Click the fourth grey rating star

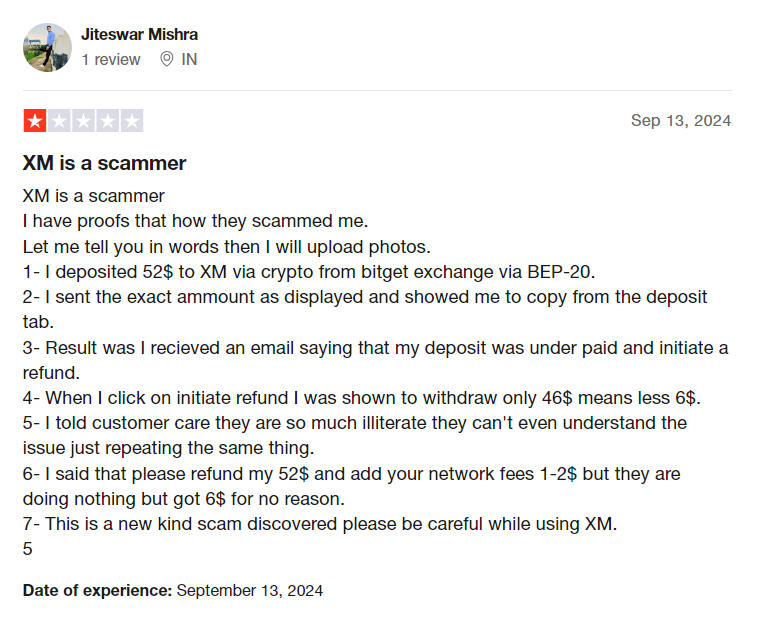tap(108, 121)
